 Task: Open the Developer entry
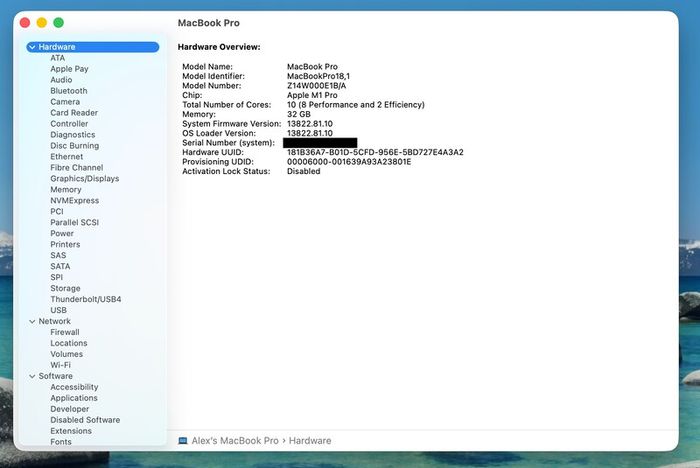coord(70,409)
